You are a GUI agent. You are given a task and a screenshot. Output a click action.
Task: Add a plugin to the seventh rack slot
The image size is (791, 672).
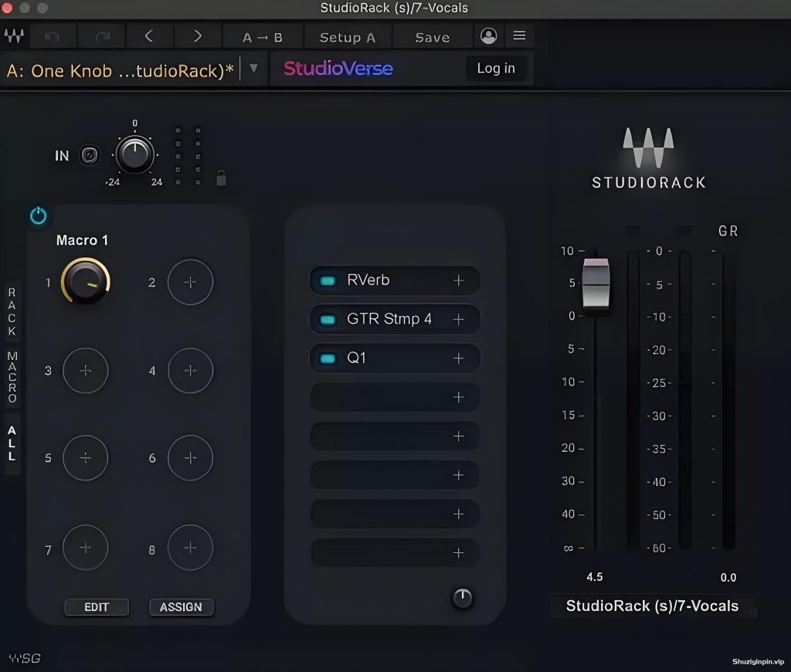[459, 514]
